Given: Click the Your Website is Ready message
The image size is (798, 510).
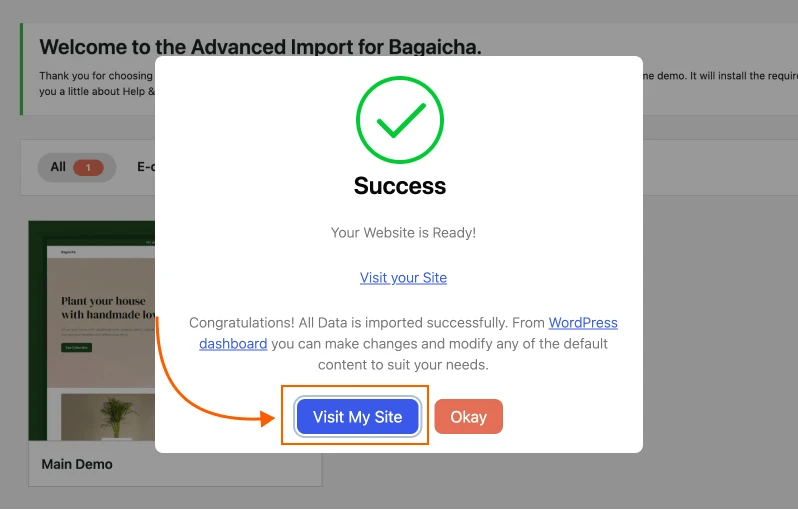Looking at the screenshot, I should pos(403,232).
